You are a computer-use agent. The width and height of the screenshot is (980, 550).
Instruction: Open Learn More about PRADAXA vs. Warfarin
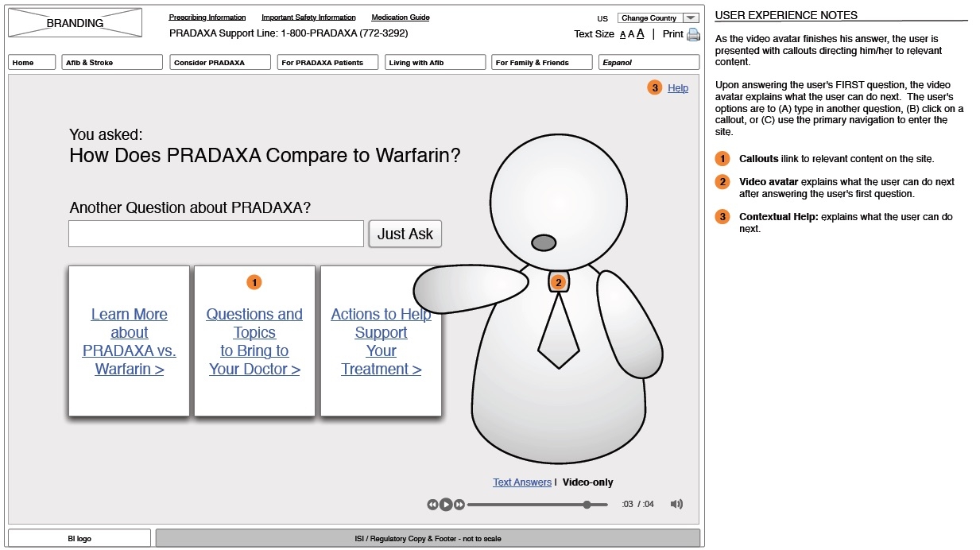tap(129, 341)
